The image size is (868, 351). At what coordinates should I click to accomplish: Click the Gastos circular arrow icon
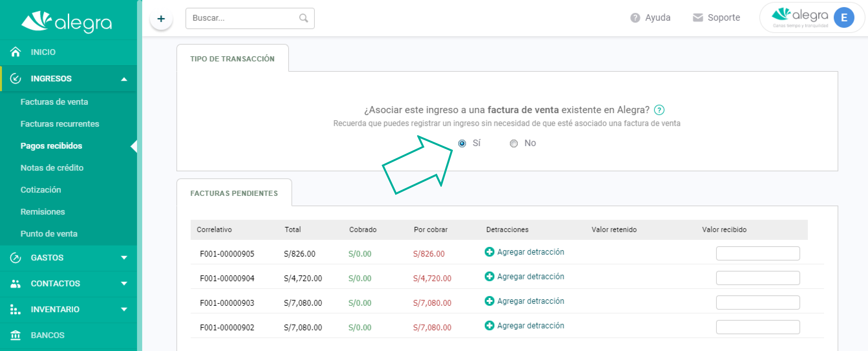(16, 258)
